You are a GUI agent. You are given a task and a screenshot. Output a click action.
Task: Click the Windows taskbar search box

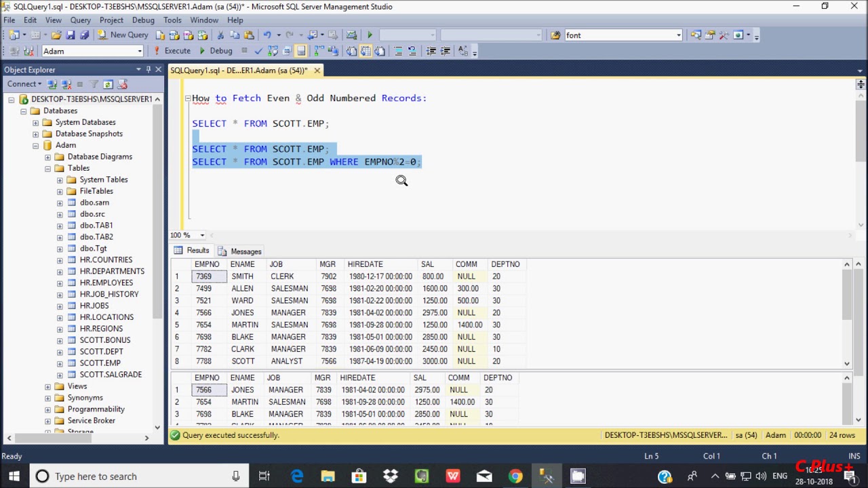point(139,476)
